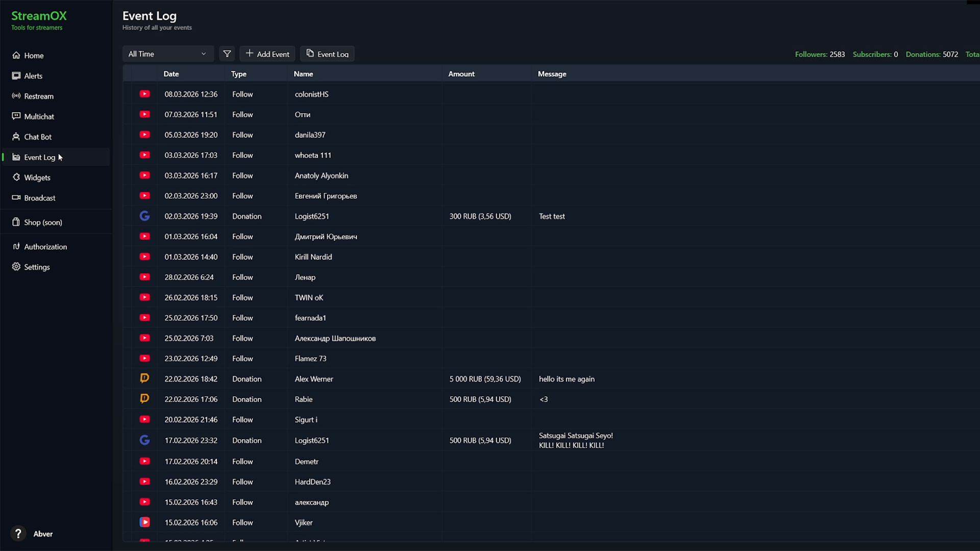Select the name Anatoly Alyonkin

pyautogui.click(x=322, y=176)
